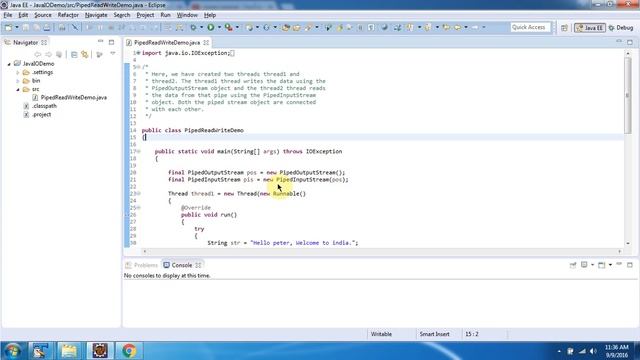This screenshot has width=640, height=360.
Task: Expand the bin folder
Action: (18, 81)
